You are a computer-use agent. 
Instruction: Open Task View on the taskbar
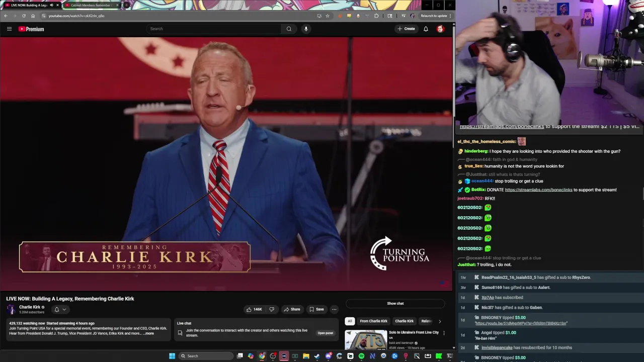tap(240, 356)
